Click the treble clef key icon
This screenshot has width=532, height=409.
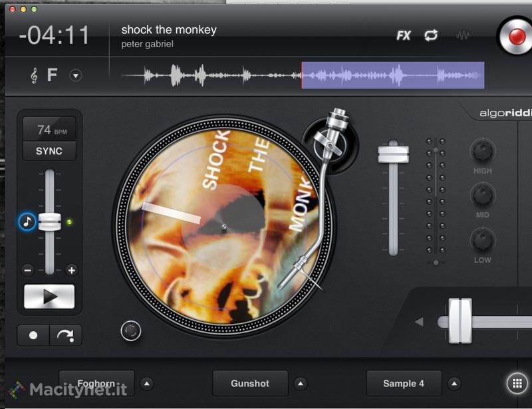click(34, 75)
